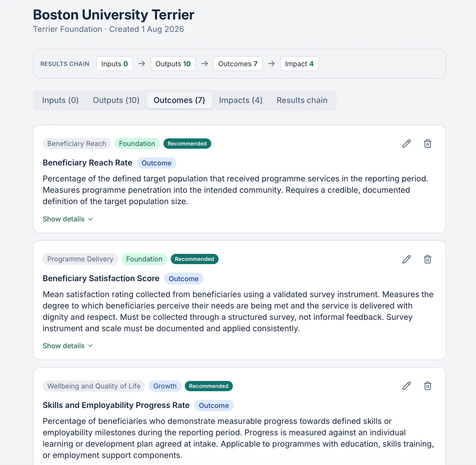Click the Programme Delivery category tag
The height and width of the screenshot is (465, 476).
[80, 259]
